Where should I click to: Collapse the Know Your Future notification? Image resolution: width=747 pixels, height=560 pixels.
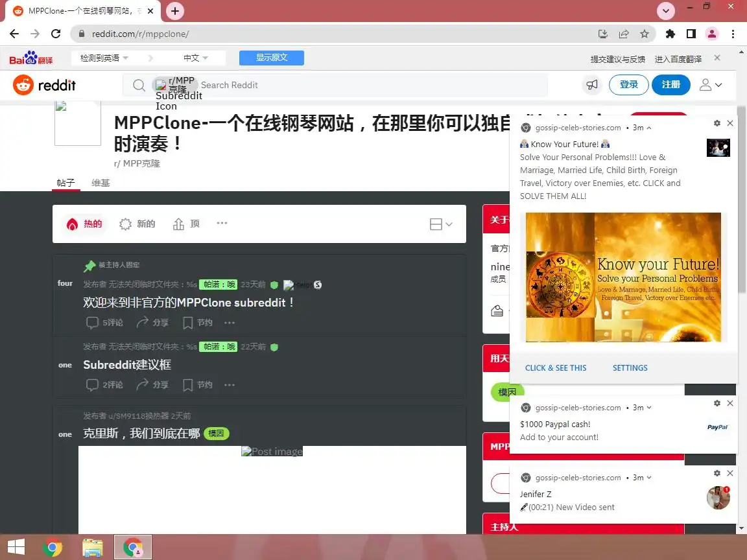tap(649, 128)
